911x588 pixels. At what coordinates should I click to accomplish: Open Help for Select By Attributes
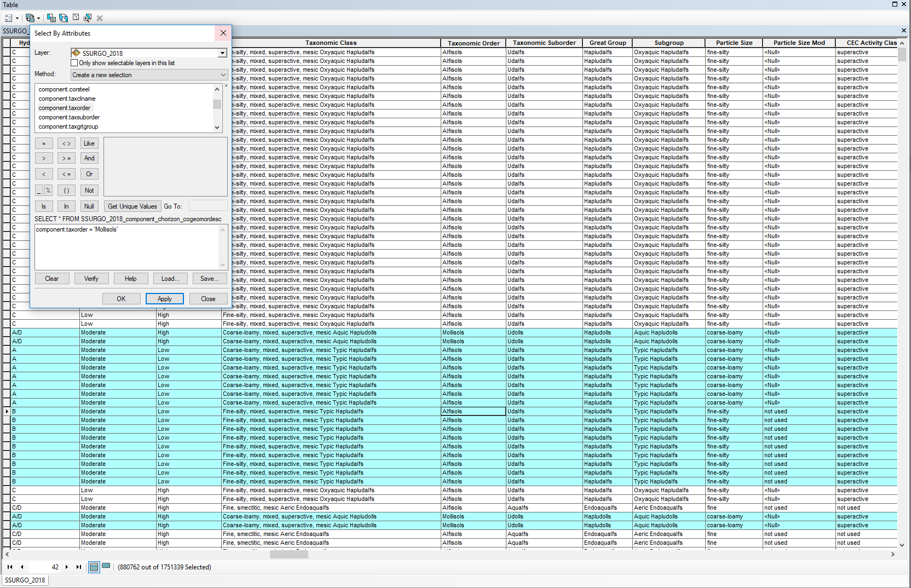(x=131, y=279)
